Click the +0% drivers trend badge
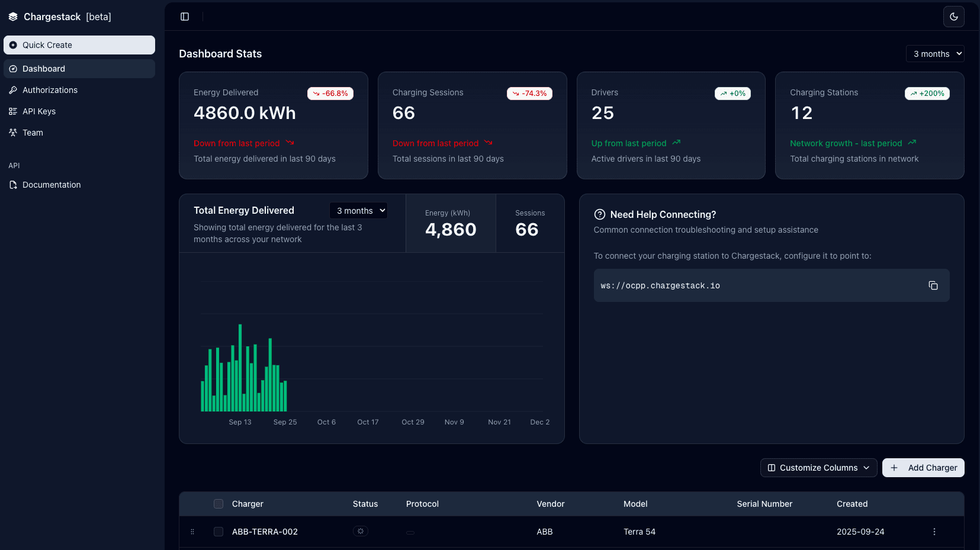The height and width of the screenshot is (550, 980). [732, 94]
